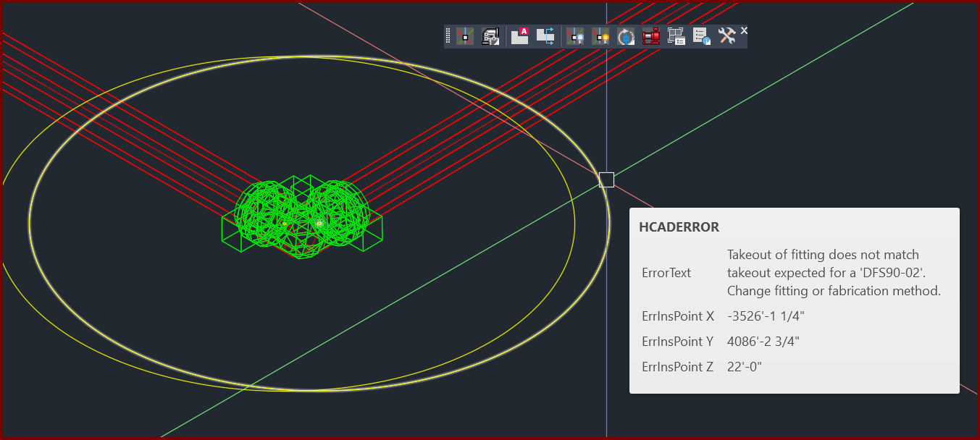980x440 pixels.
Task: Click the dotted grip handle of the toolbar
Action: [x=448, y=36]
